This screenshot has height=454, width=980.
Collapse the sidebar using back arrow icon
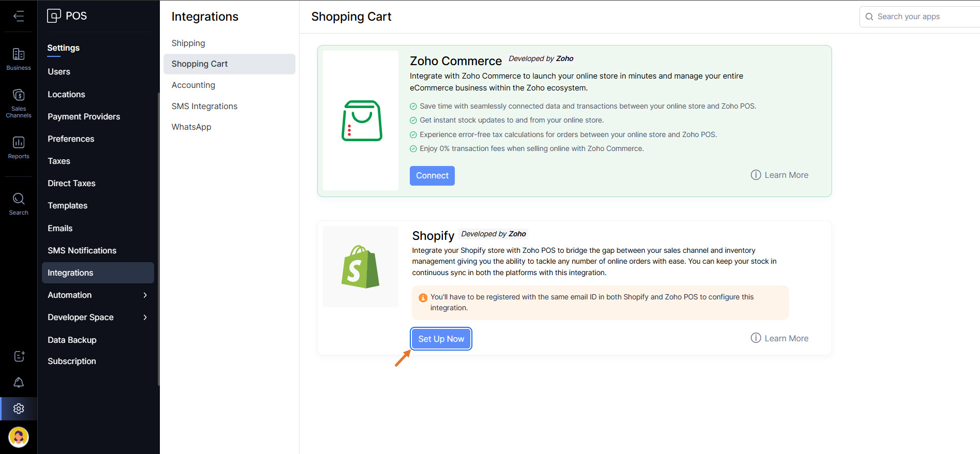(19, 16)
